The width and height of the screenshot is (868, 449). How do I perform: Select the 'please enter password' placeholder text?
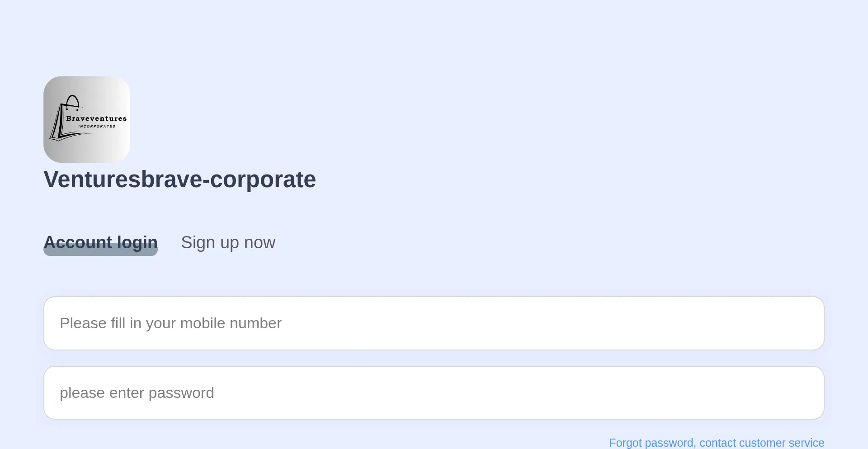(137, 393)
